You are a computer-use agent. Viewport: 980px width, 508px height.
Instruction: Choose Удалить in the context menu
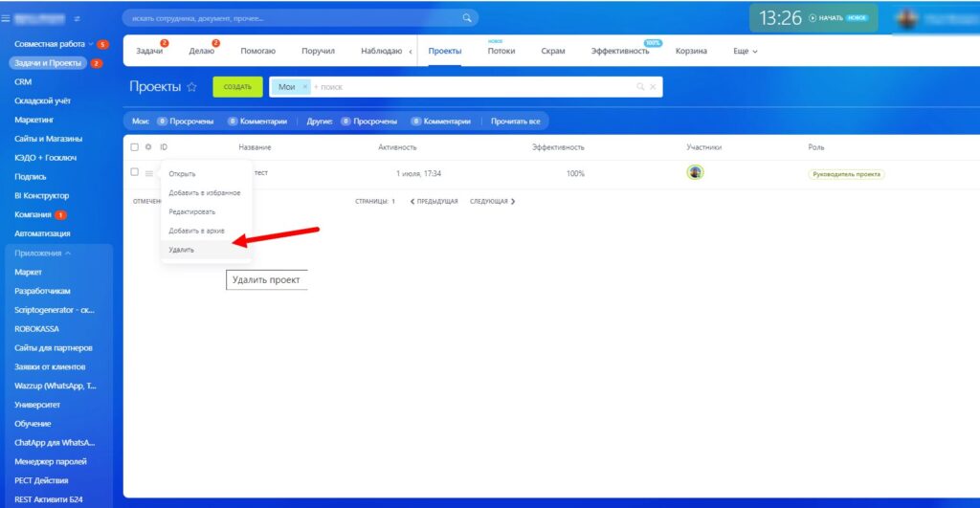coord(181,250)
